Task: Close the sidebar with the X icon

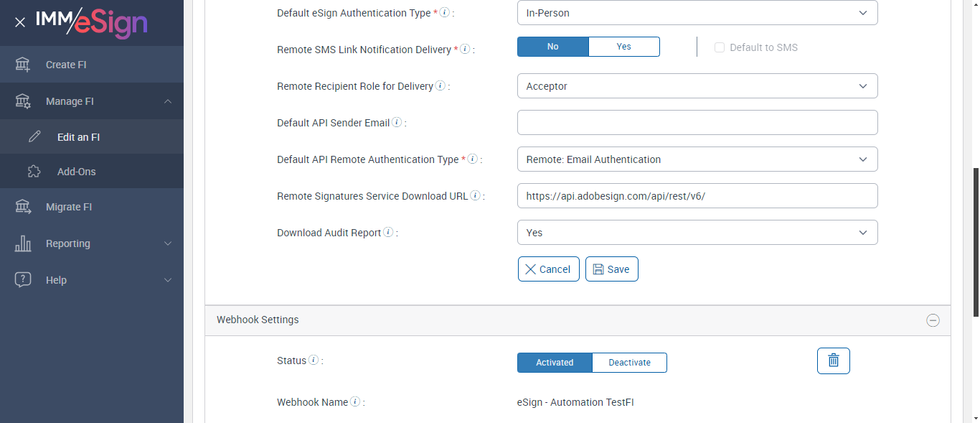Action: [20, 22]
